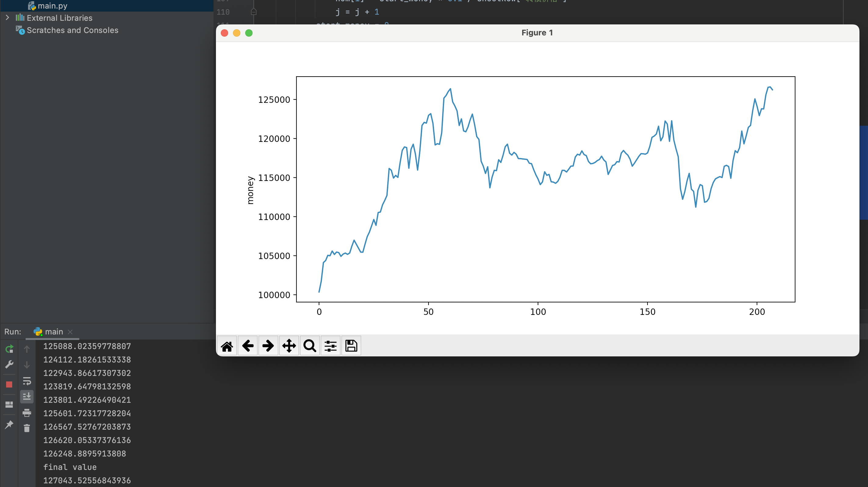
Task: Collapse code fold marker at line 110
Action: click(254, 12)
